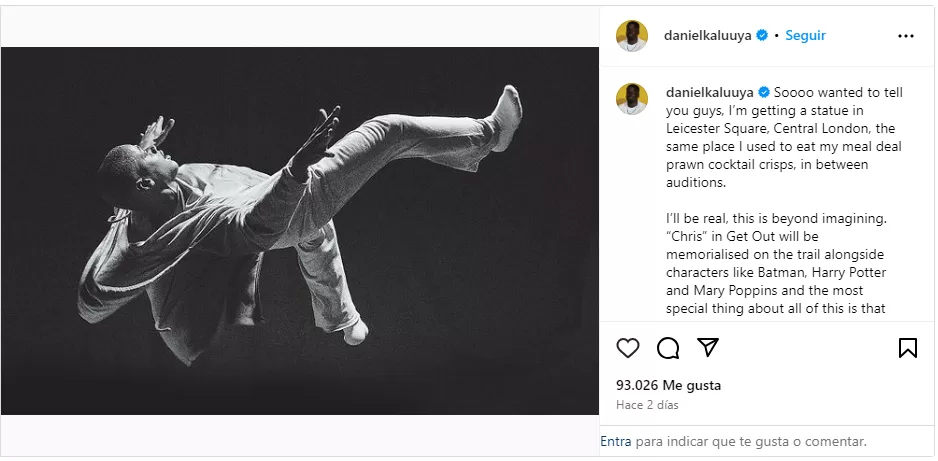Screen dimensions: 938x461
Task: Open the 'Hace 2 días' timestamp
Action: pos(647,405)
